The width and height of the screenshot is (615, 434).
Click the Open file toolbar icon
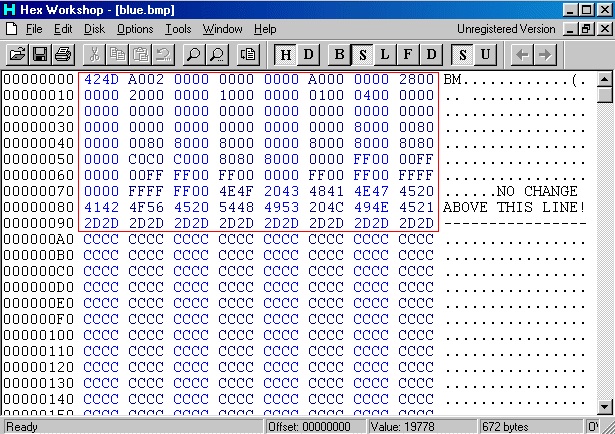tap(17, 54)
